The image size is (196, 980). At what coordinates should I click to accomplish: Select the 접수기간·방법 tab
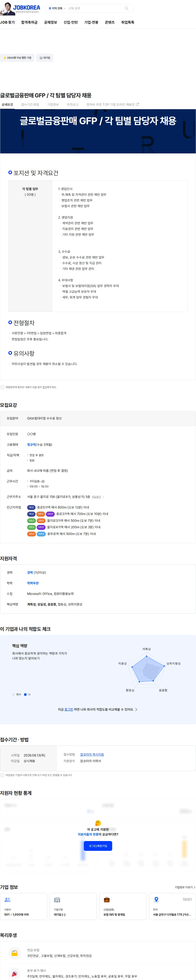[x=30, y=105]
